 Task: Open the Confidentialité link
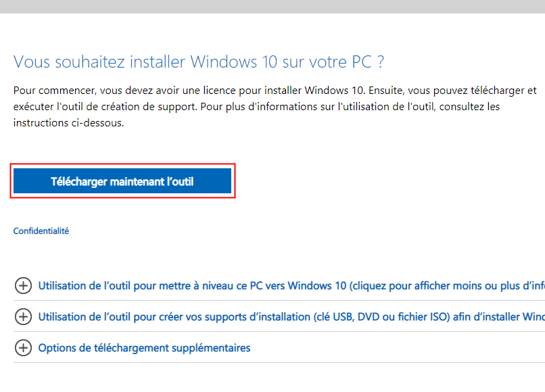[41, 231]
